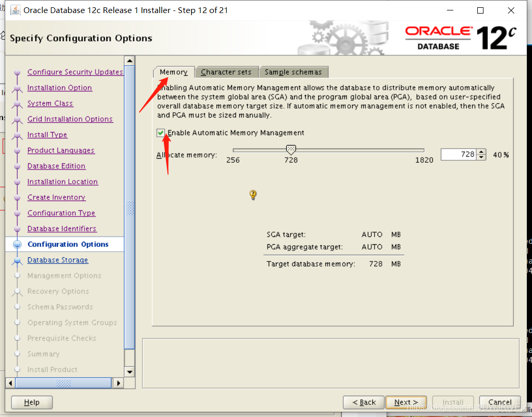
Task: Open Installation Option step link
Action: click(x=59, y=88)
